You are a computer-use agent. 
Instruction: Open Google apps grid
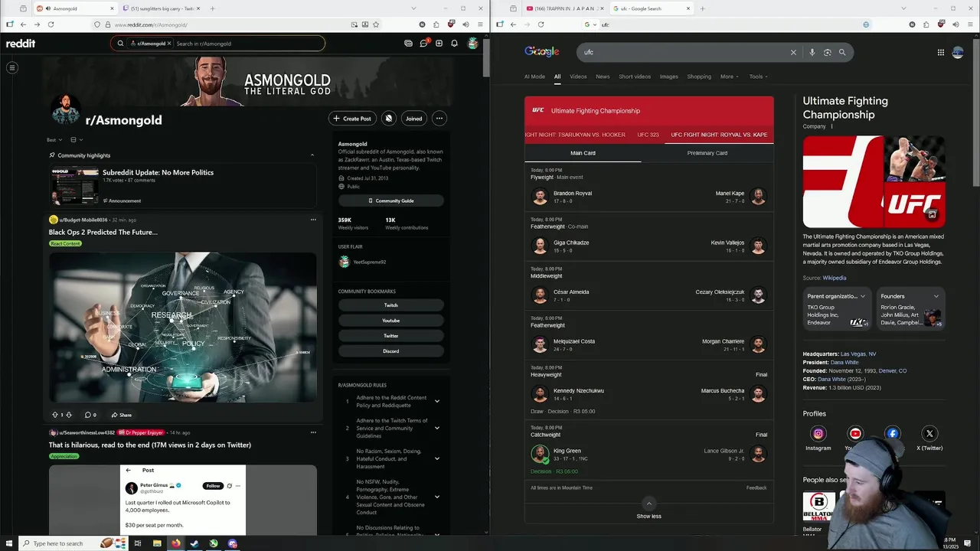point(940,52)
